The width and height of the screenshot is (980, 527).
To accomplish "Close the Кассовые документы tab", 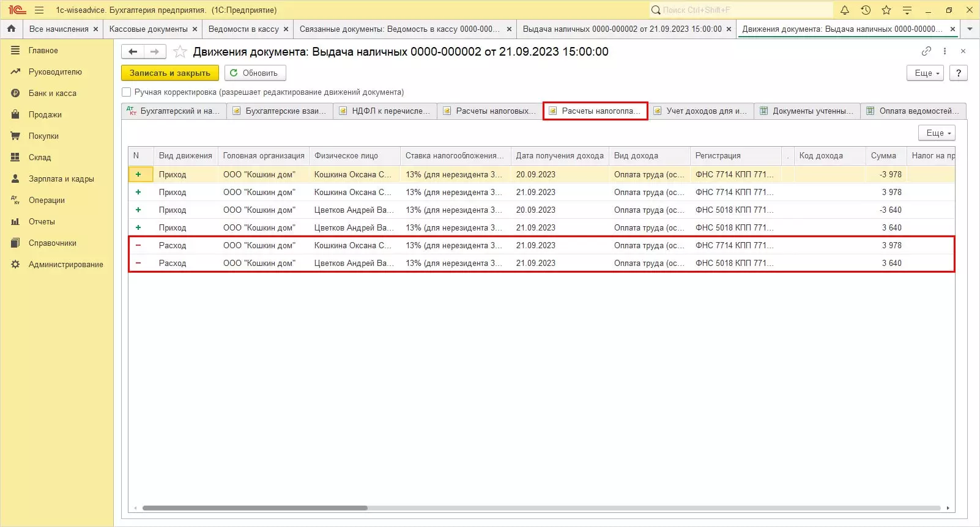I will (x=195, y=29).
